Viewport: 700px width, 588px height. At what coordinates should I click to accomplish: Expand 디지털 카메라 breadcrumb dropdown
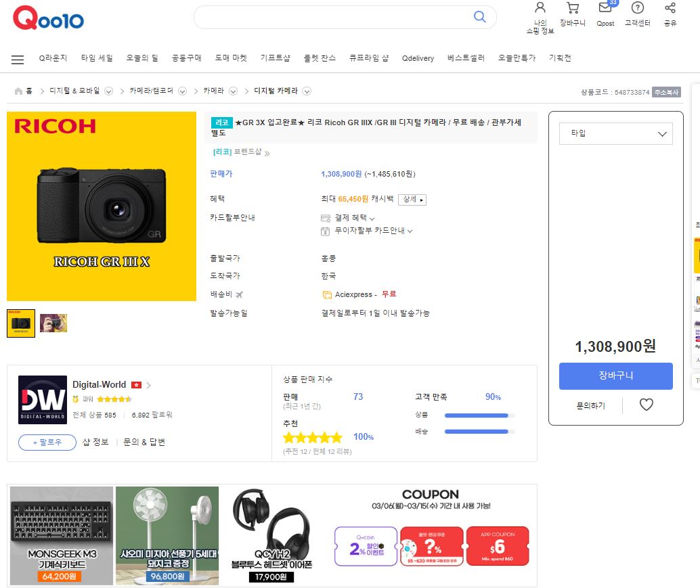(307, 91)
